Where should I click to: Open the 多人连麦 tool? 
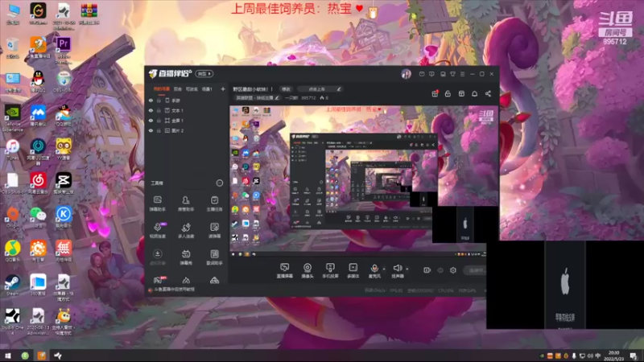pyautogui.click(x=186, y=230)
